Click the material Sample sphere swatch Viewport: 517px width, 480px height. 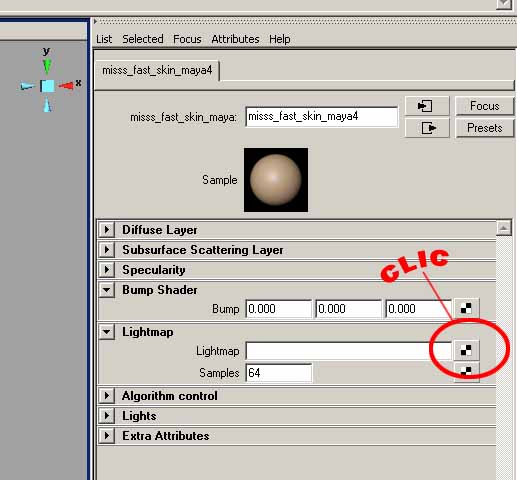(276, 180)
